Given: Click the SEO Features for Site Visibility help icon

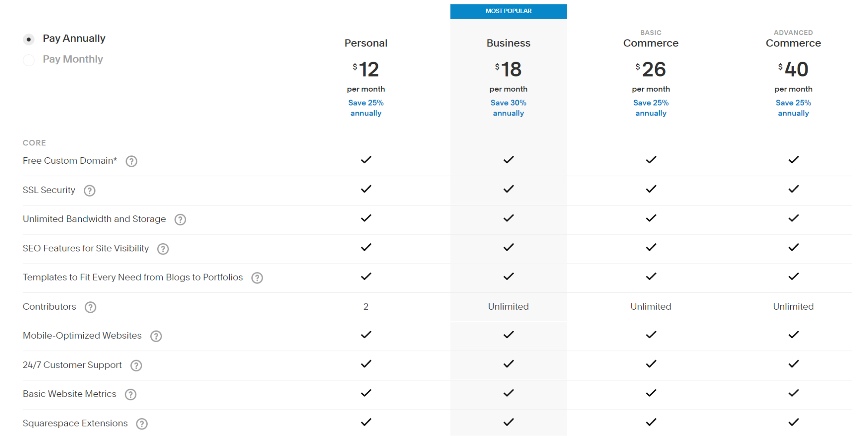Looking at the screenshot, I should point(163,249).
